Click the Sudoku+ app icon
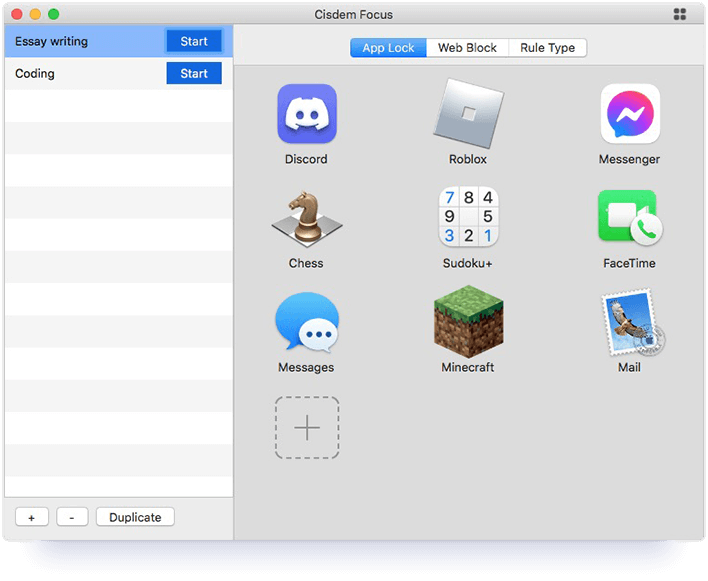708x581 pixels. 468,217
